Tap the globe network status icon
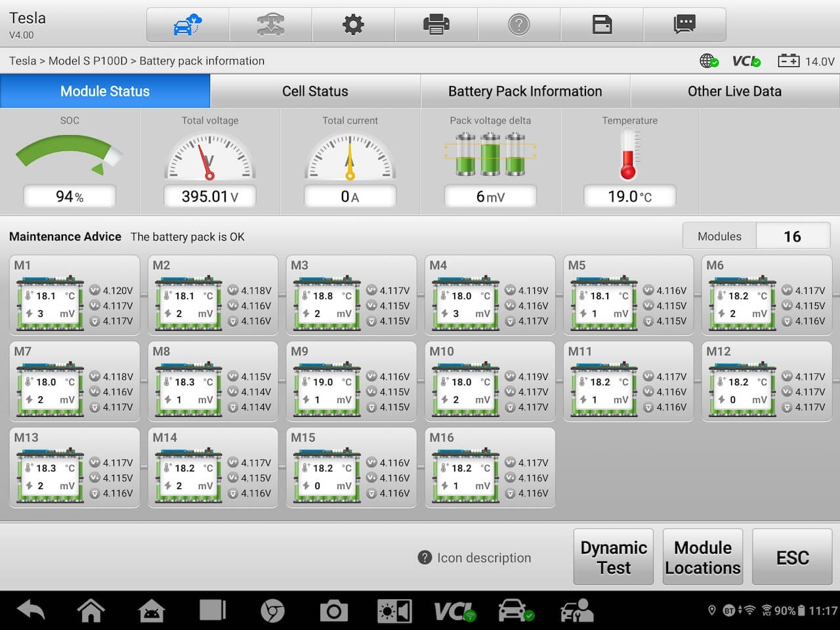The image size is (840, 630). [x=709, y=61]
